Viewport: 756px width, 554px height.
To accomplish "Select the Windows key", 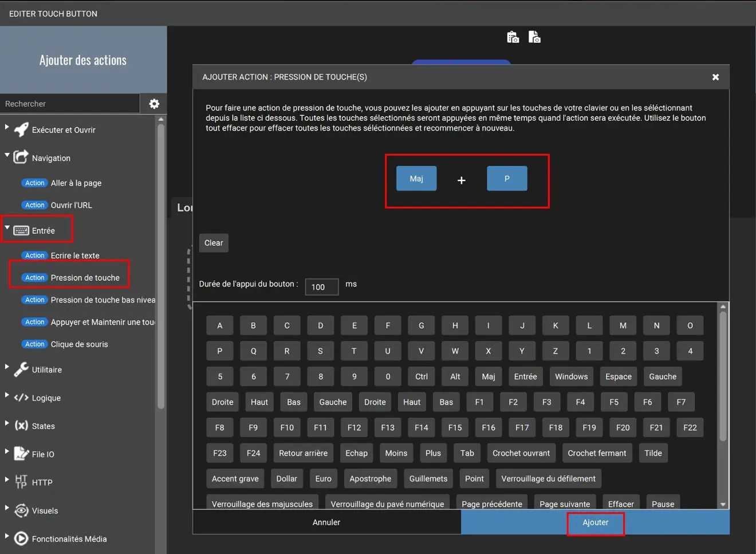I will point(572,376).
